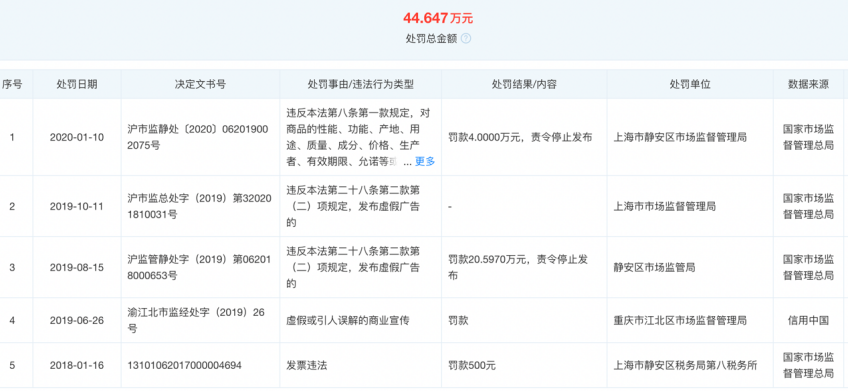Click 国家市场监督管理总局 in row 1
Screen dimensions: 848x391
click(x=809, y=137)
